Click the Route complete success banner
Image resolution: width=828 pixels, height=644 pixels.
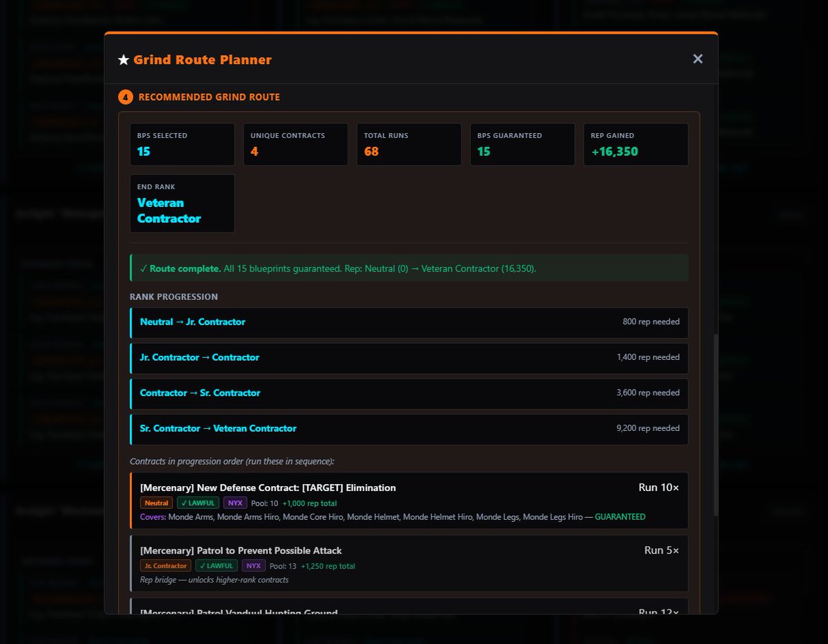coord(409,268)
